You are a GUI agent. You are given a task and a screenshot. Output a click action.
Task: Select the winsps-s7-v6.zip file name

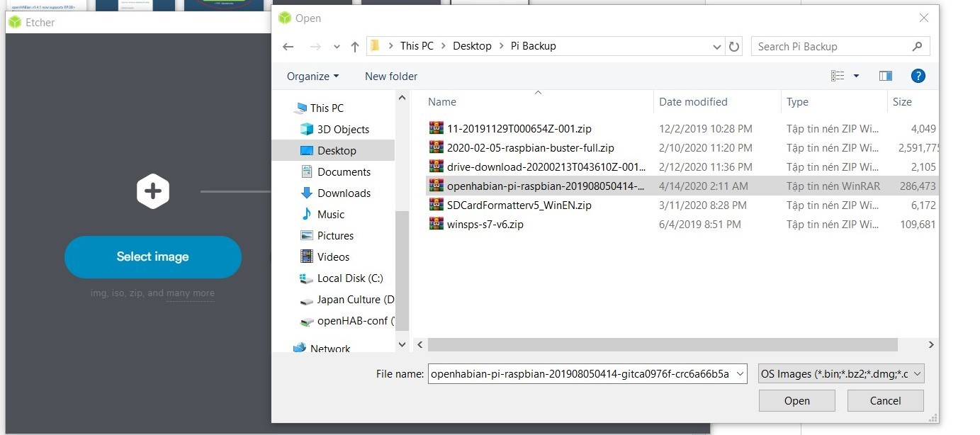coord(485,224)
